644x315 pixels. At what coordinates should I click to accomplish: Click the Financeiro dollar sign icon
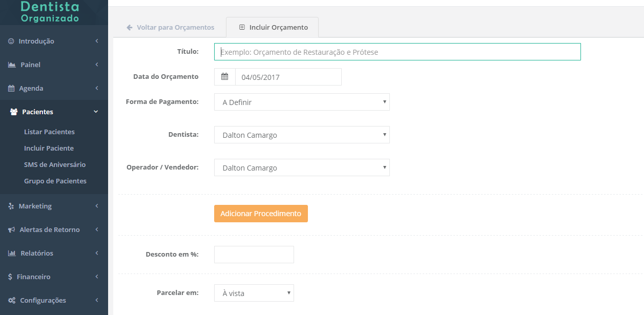[10, 277]
